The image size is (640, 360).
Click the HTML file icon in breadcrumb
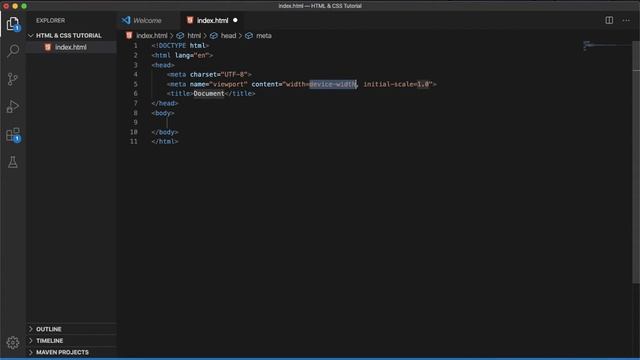click(129, 36)
